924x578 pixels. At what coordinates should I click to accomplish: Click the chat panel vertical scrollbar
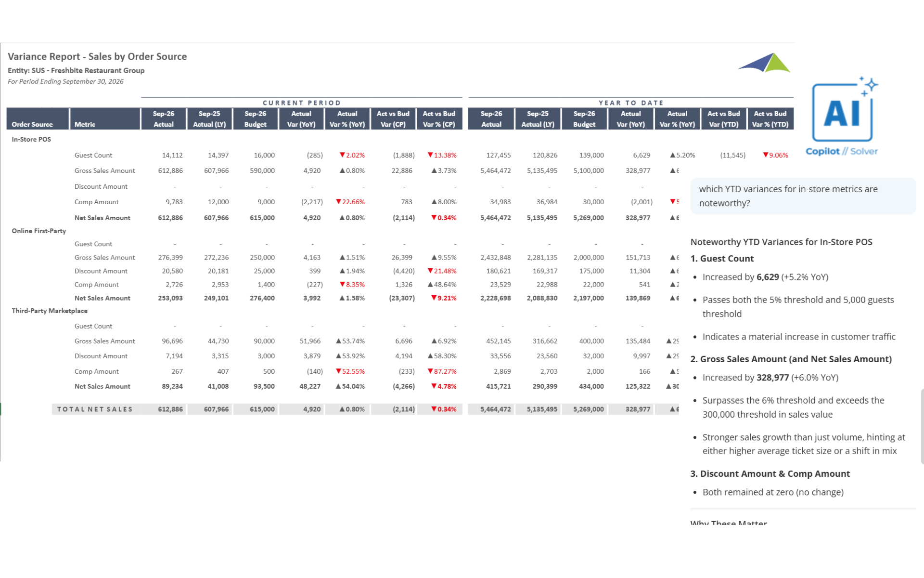[922, 426]
